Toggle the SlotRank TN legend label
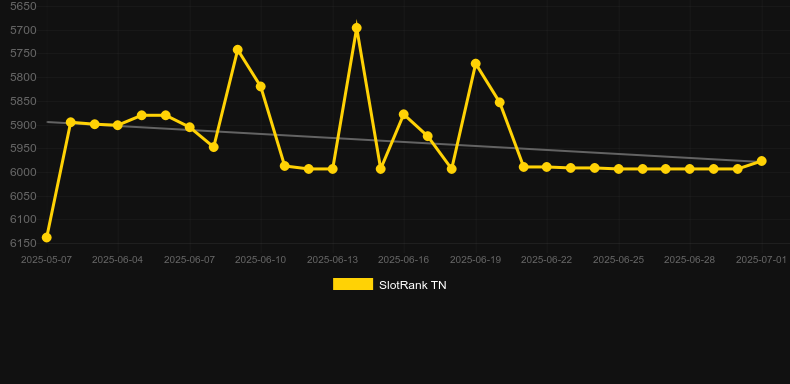This screenshot has height=384, width=790. (x=413, y=285)
